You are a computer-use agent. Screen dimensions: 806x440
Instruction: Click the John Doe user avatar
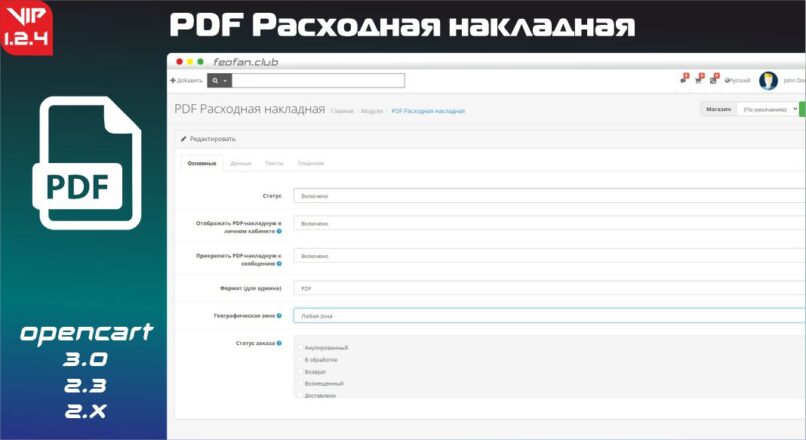[x=768, y=81]
